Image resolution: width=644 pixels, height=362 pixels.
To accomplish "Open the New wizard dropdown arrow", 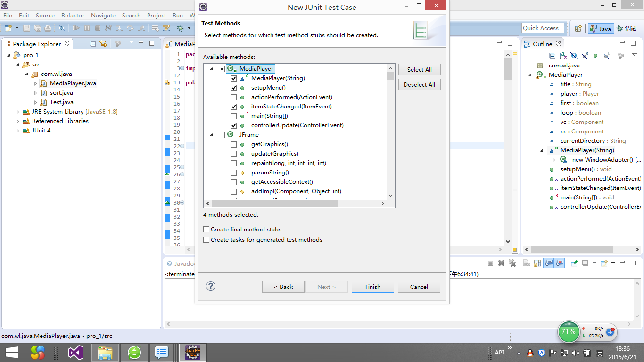I will tap(16, 28).
